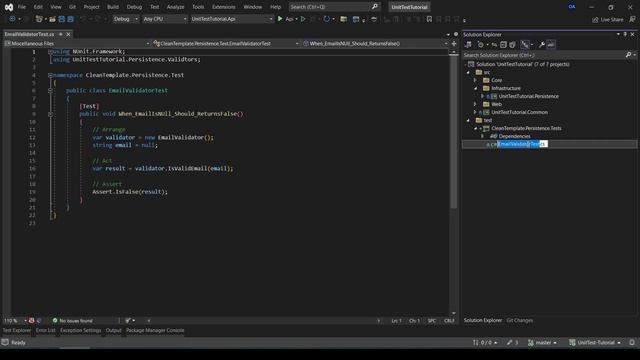Open the CleanTemplate.Persistence.Test.EmailValidatorTest class dropdown
This screenshot has height=360, width=640.
pyautogui.click(x=226, y=43)
